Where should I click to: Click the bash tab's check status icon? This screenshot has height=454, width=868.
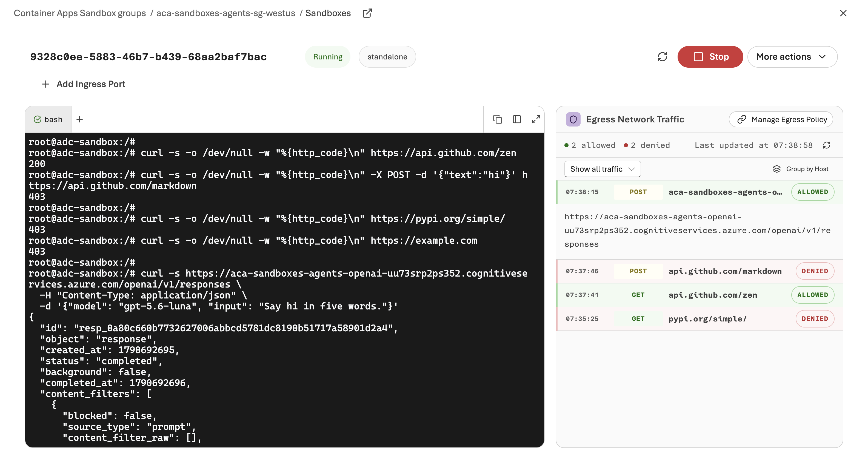[38, 119]
